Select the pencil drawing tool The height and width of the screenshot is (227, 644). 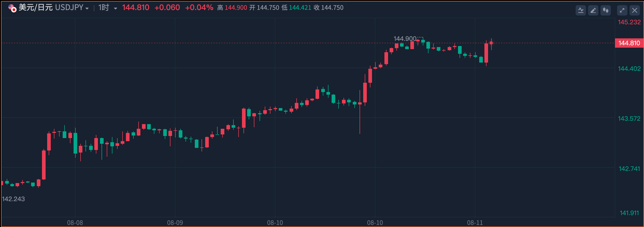pyautogui.click(x=593, y=11)
